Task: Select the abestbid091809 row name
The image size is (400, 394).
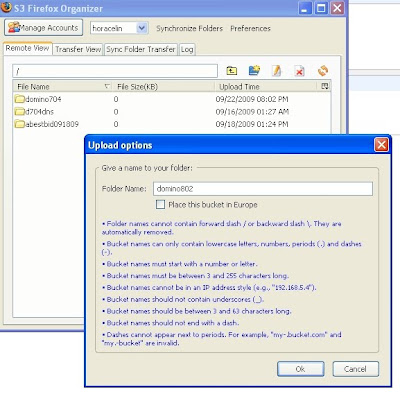Action: (x=52, y=124)
